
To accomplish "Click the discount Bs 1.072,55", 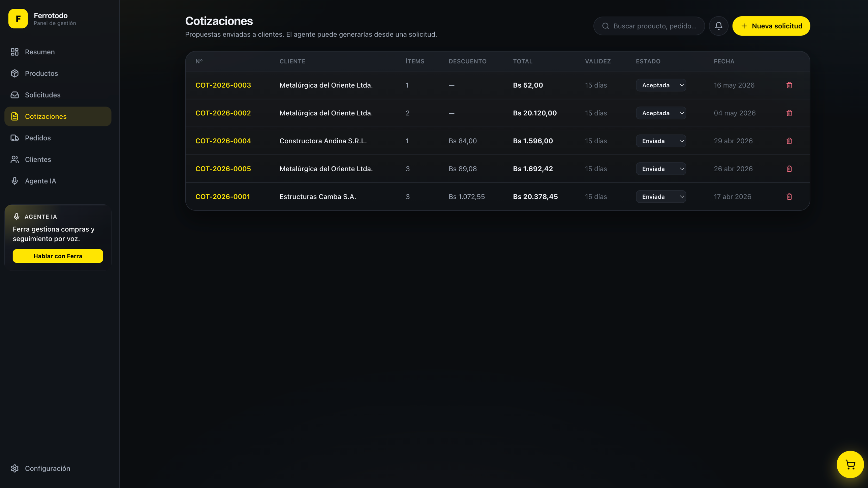I will click(x=467, y=197).
